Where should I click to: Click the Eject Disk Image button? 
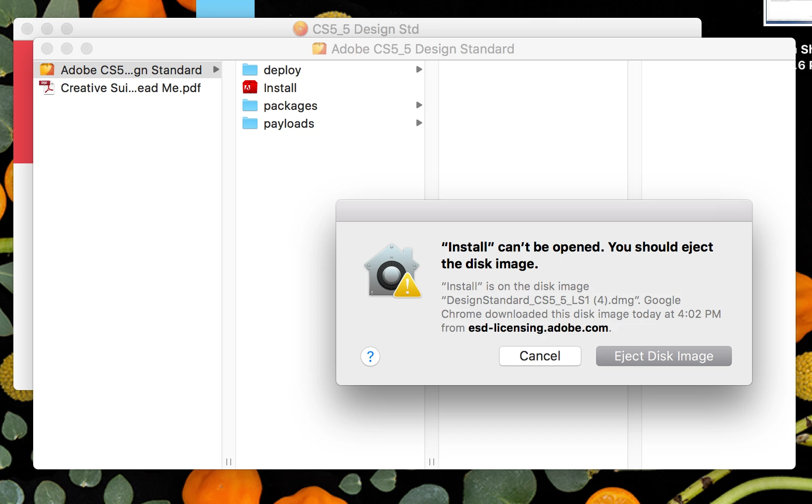pyautogui.click(x=663, y=356)
